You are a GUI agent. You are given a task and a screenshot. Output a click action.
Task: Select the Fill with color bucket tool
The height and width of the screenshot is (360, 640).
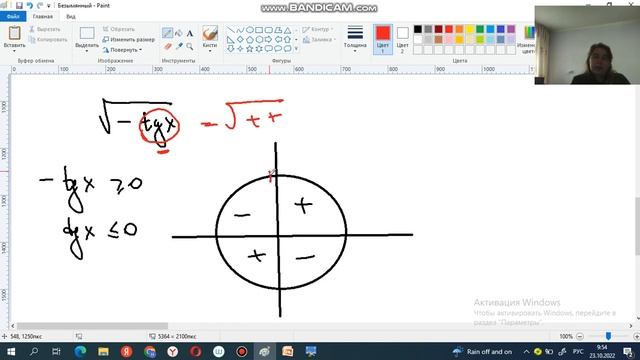click(x=178, y=33)
